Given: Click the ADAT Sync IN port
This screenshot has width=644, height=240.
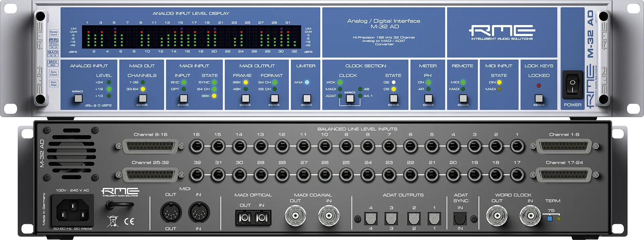Looking at the screenshot, I should (x=460, y=219).
